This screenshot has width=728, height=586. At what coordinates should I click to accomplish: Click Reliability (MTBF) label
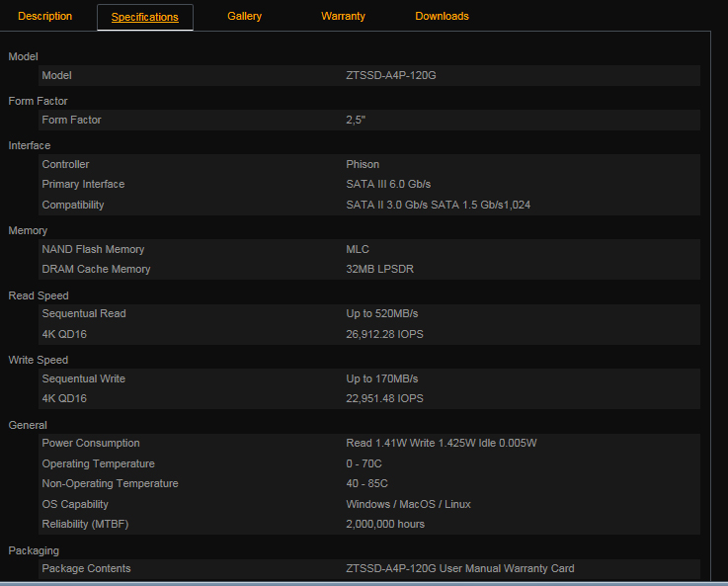85,525
